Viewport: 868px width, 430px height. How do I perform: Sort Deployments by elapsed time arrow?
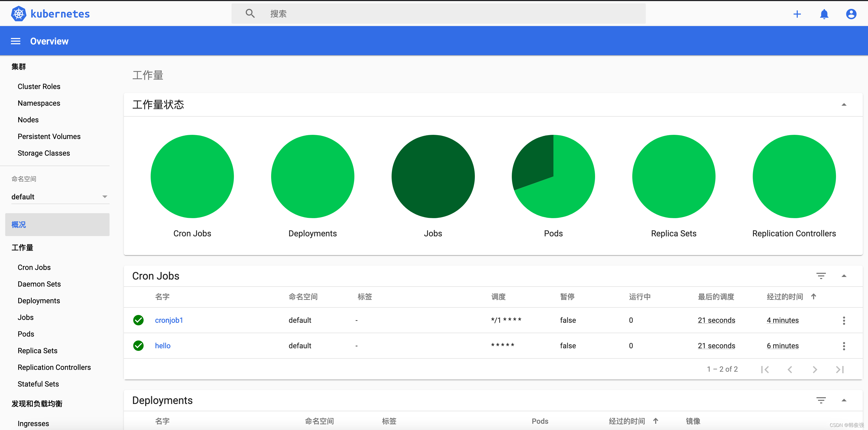pos(655,421)
